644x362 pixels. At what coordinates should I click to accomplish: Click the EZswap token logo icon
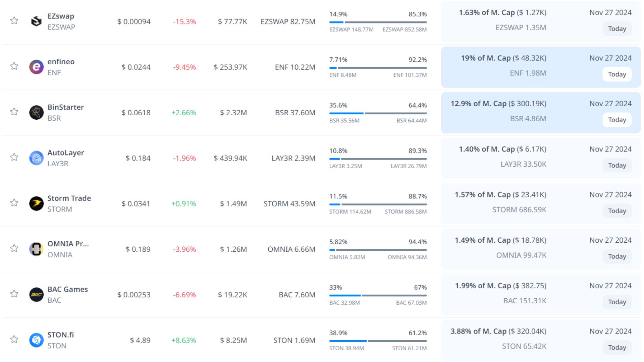[x=36, y=21]
